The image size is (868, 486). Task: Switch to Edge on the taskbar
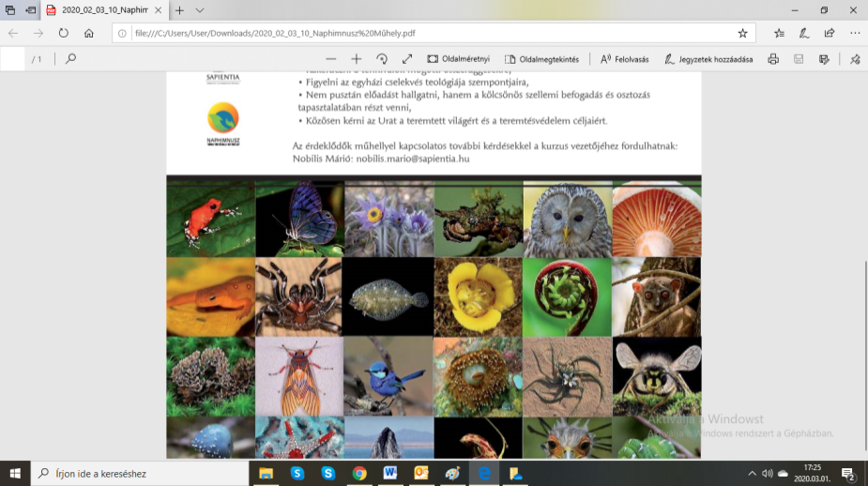point(484,473)
